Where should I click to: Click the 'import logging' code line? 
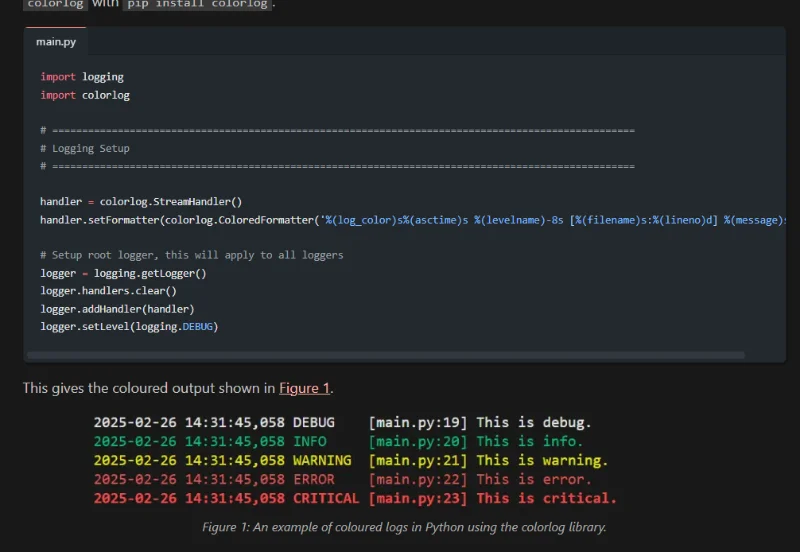(82, 77)
